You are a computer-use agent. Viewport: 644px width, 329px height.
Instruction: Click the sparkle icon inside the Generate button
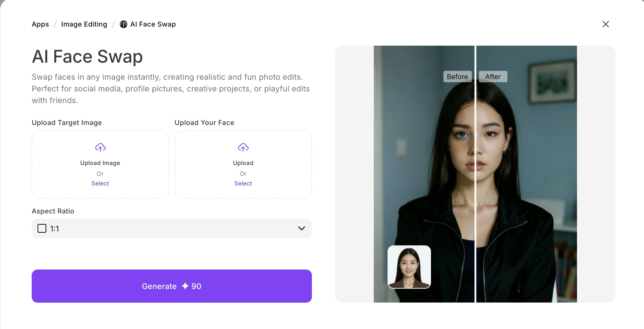(185, 286)
